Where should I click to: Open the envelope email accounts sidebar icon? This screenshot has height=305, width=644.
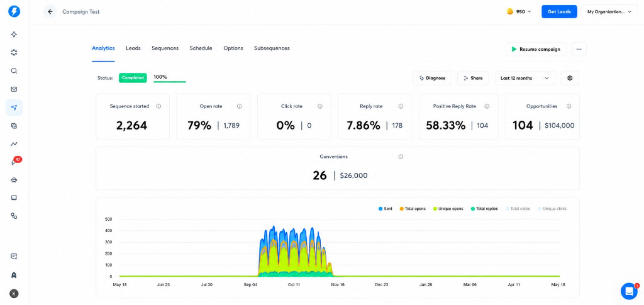tap(14, 89)
